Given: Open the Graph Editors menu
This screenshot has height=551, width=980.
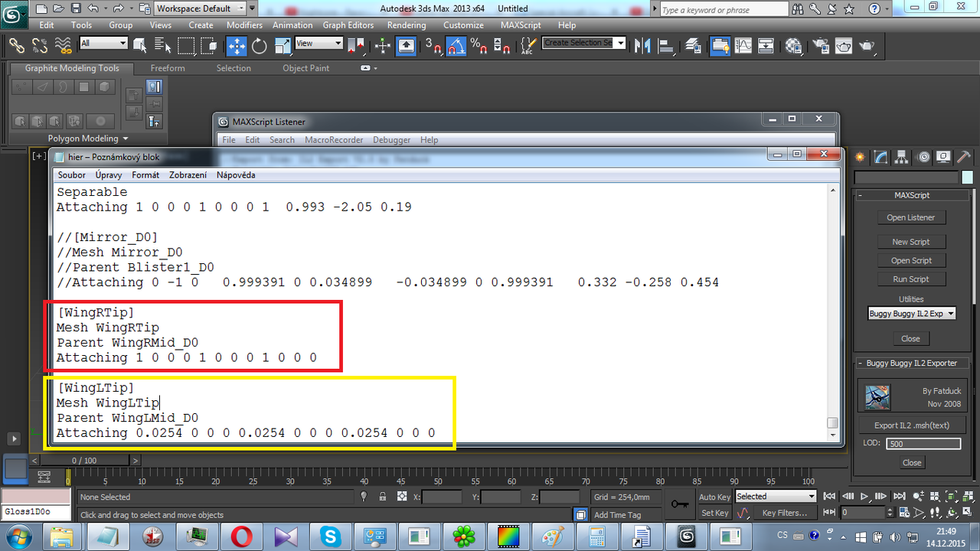Looking at the screenshot, I should pos(348,24).
